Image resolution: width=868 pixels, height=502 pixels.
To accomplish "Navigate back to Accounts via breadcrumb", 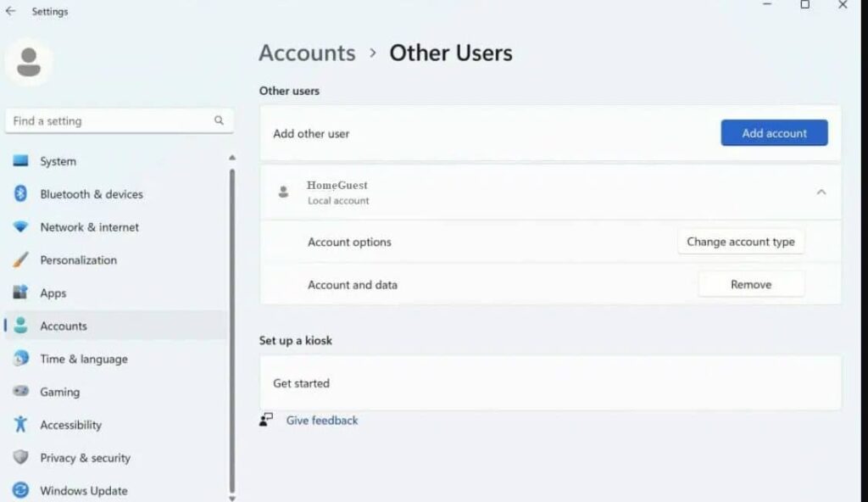I will click(307, 53).
